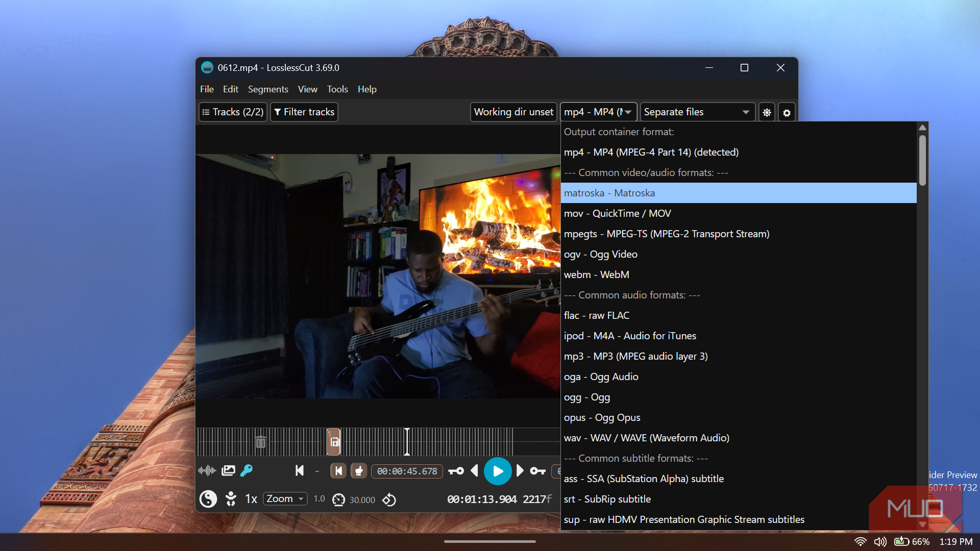Click the 1.0 playback rate value

click(x=320, y=498)
